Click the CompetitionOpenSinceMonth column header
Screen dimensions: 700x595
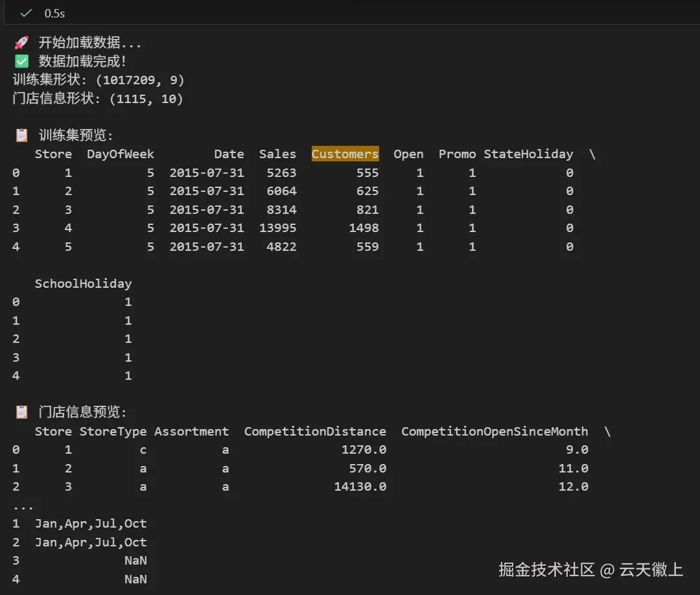click(495, 432)
